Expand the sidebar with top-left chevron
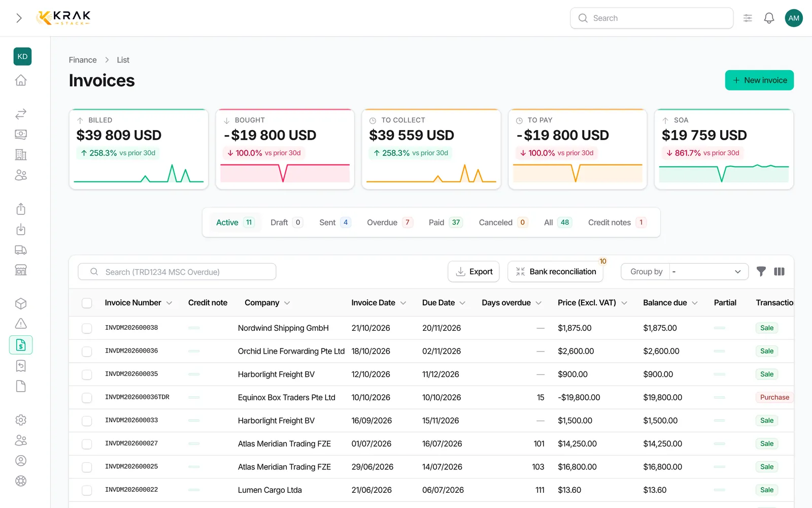The width and height of the screenshot is (812, 508). [19, 18]
